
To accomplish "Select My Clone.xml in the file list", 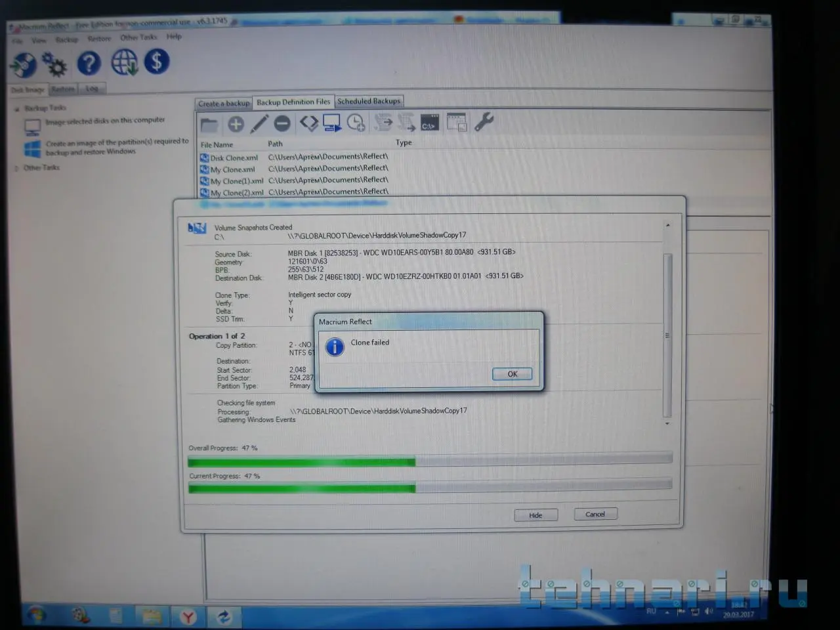I will 228,170.
